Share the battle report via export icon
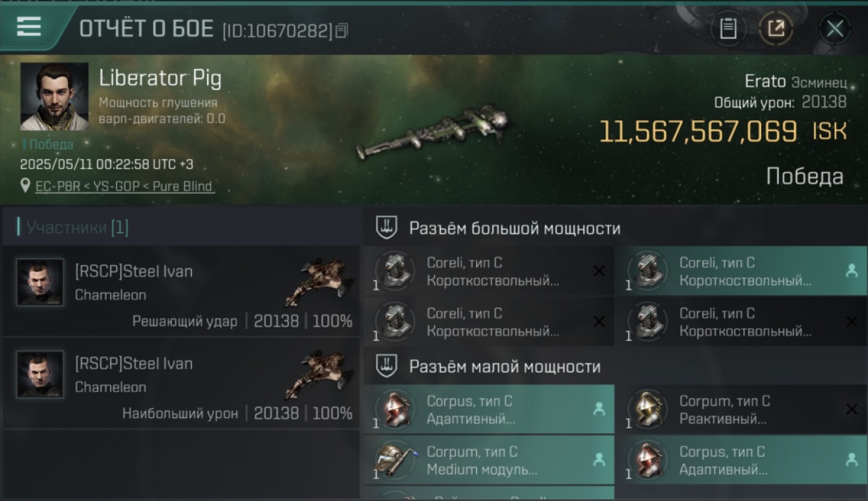The height and width of the screenshot is (501, 868). 776,29
